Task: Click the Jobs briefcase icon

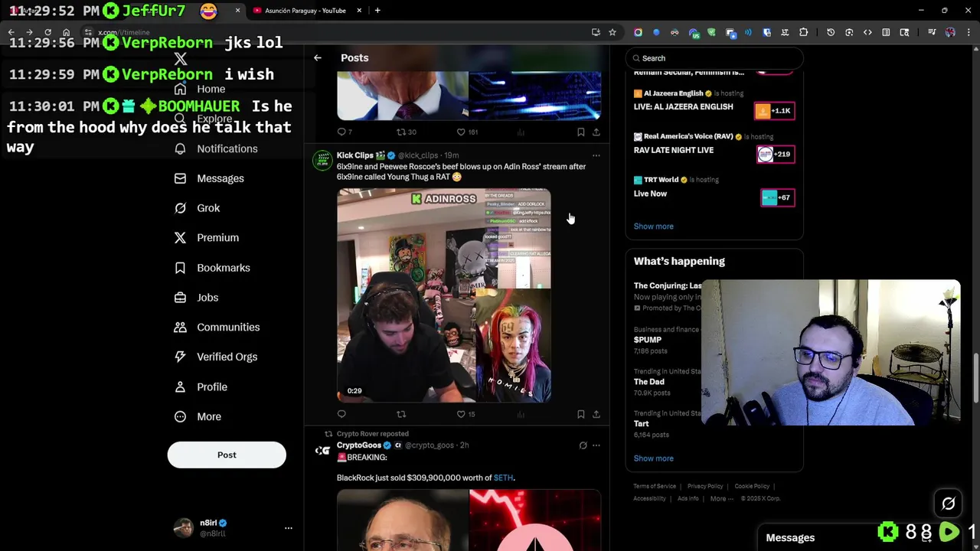Action: pyautogui.click(x=180, y=298)
